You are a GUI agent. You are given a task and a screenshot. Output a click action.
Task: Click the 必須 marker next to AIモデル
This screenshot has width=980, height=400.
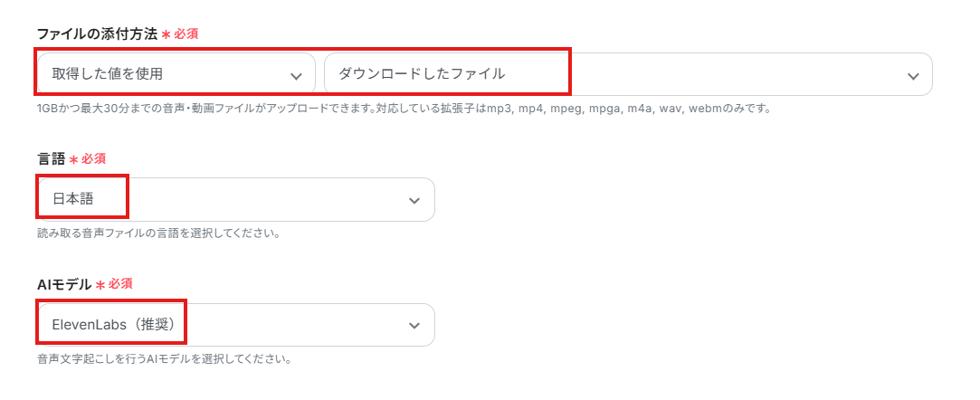pyautogui.click(x=120, y=284)
